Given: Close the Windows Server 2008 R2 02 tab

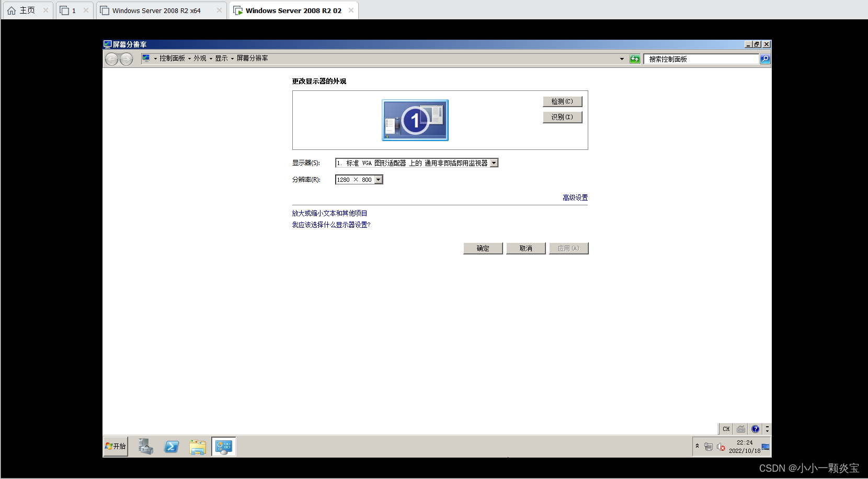Looking at the screenshot, I should click(351, 10).
